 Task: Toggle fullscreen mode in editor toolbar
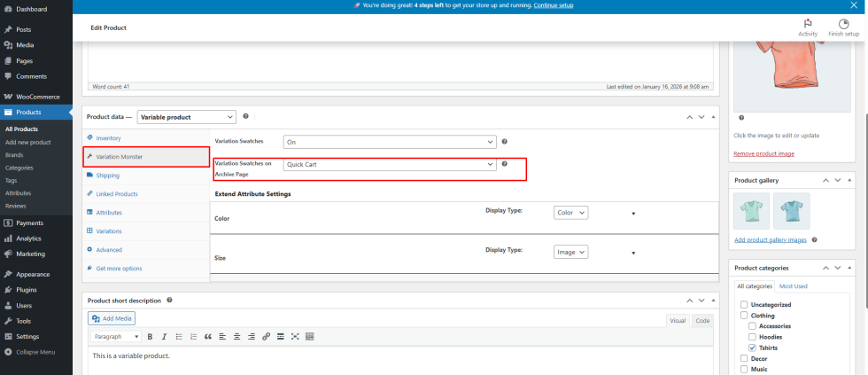[295, 337]
